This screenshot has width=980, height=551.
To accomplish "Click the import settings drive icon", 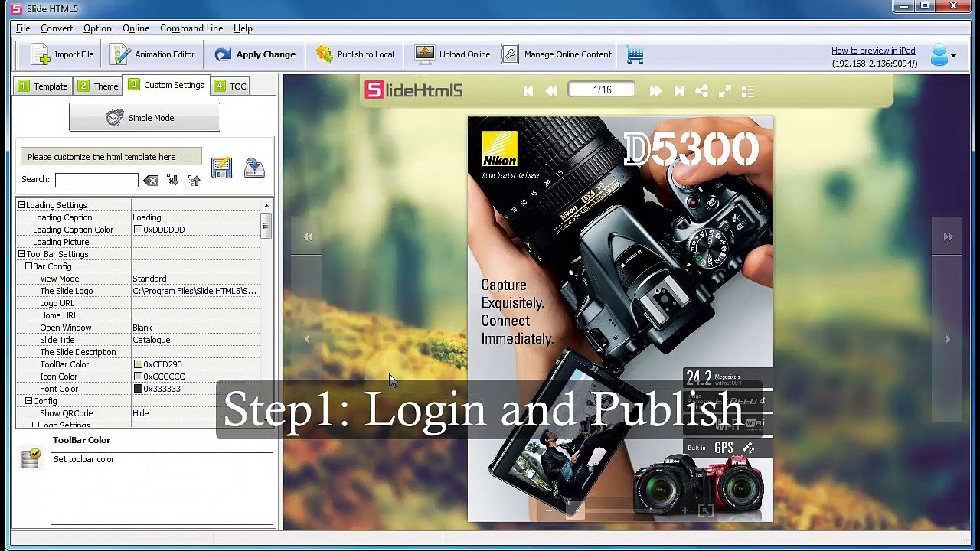I will click(254, 168).
